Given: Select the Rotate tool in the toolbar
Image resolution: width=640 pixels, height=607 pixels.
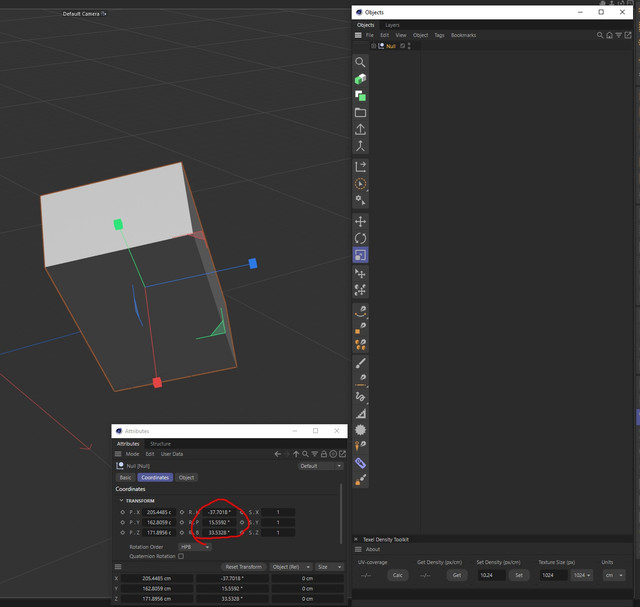Looking at the screenshot, I should coord(360,238).
